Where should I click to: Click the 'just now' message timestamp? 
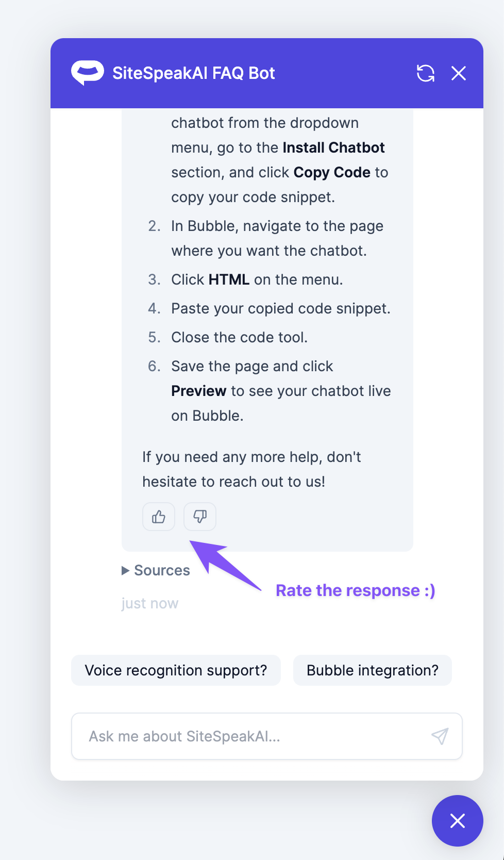coord(150,603)
